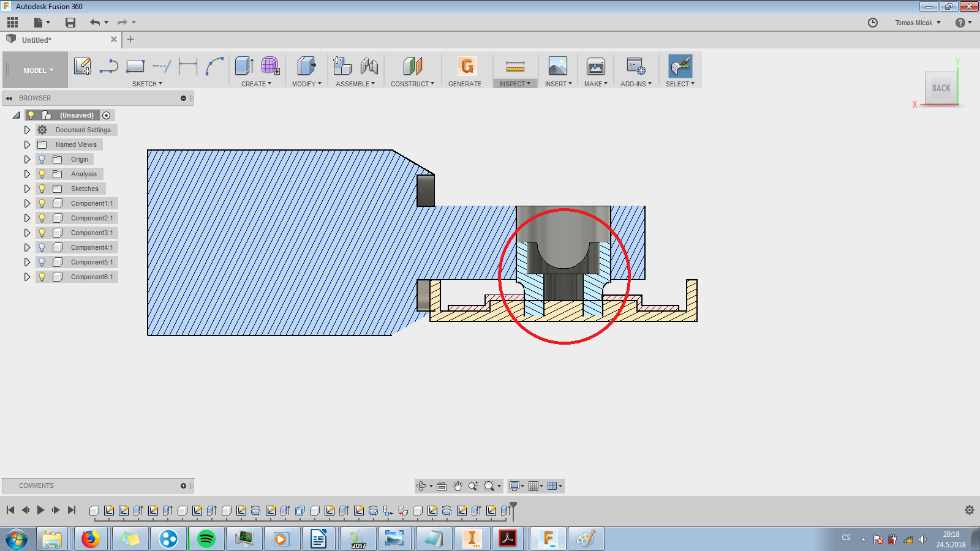This screenshot has height=551, width=980.
Task: Select the Sketch Dimension tool
Action: [188, 66]
